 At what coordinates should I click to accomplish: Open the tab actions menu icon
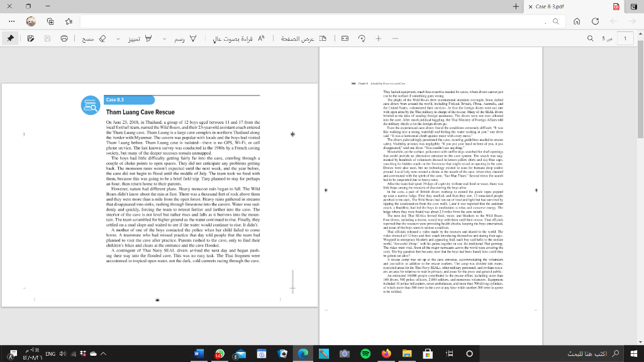634,6
